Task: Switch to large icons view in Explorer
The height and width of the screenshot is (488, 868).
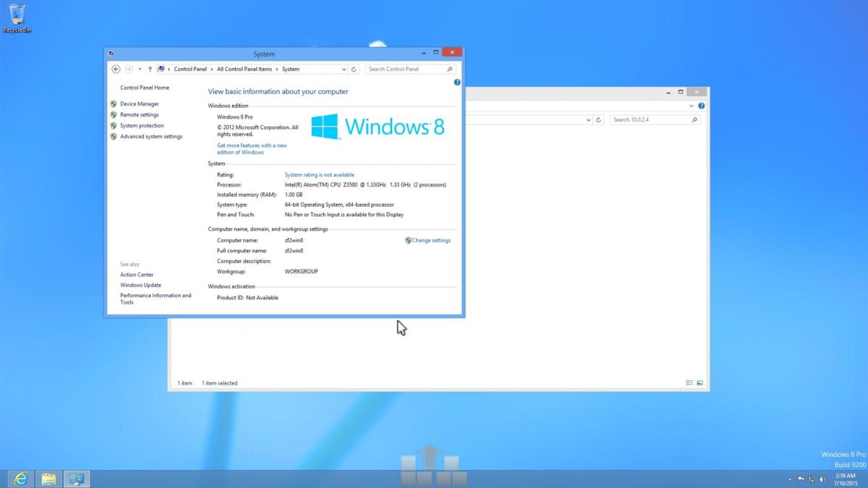Action: pyautogui.click(x=699, y=382)
